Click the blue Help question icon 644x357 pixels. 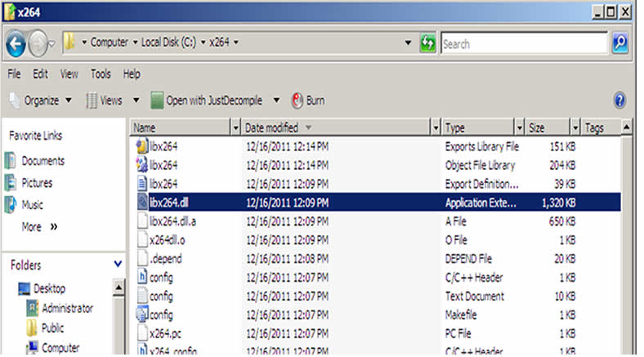pos(619,100)
